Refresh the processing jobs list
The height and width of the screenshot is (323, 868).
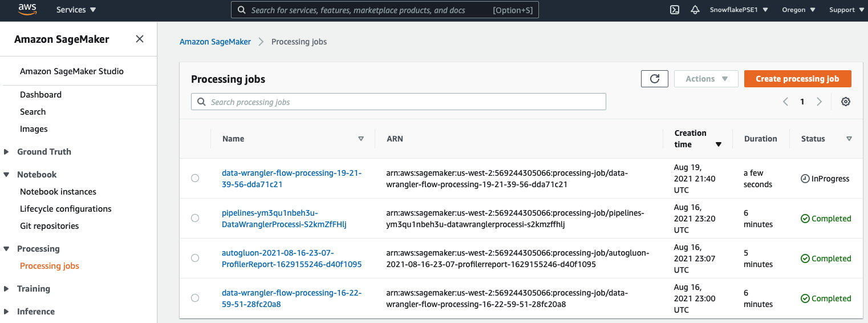pyautogui.click(x=654, y=79)
